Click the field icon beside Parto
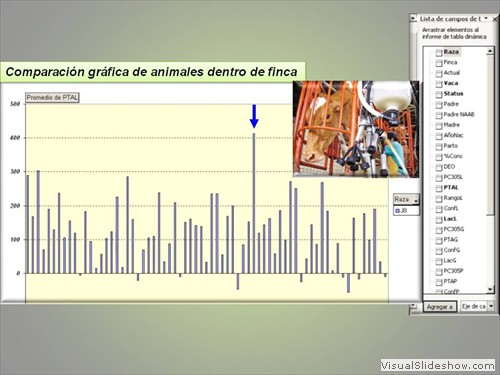The height and width of the screenshot is (375, 500). click(439, 147)
